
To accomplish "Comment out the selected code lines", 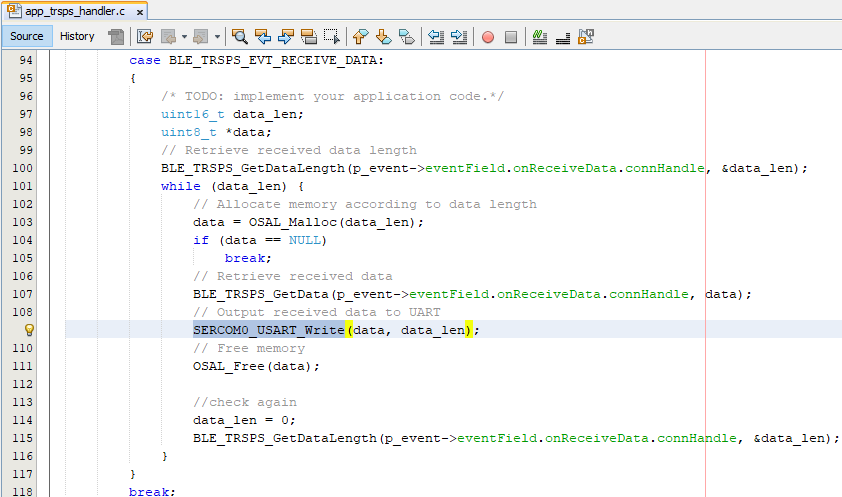I will tap(540, 37).
